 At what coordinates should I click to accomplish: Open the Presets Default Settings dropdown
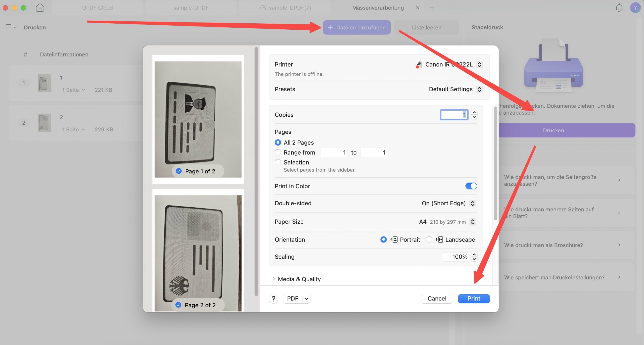click(479, 89)
